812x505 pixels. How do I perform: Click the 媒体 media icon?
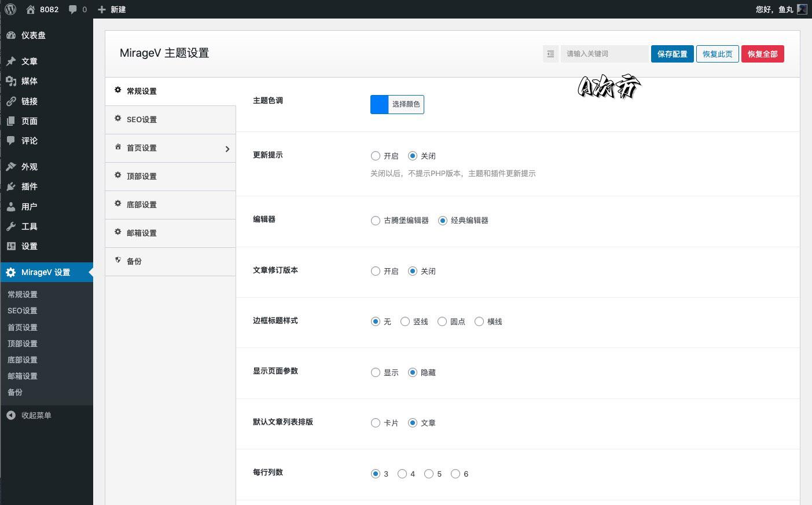tap(11, 81)
